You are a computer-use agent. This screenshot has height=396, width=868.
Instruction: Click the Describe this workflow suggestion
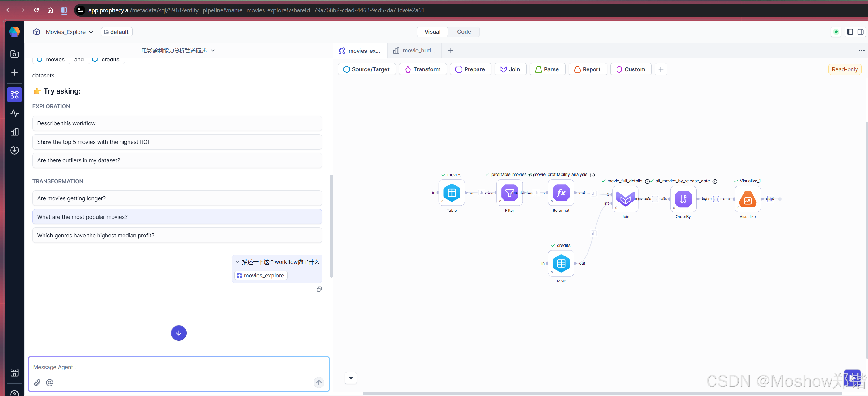(177, 123)
